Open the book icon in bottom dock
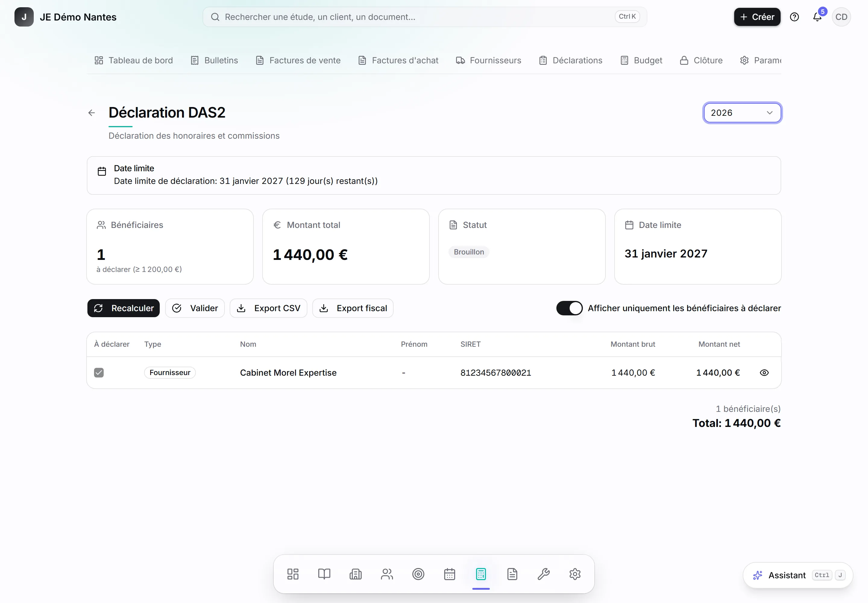 (x=324, y=574)
